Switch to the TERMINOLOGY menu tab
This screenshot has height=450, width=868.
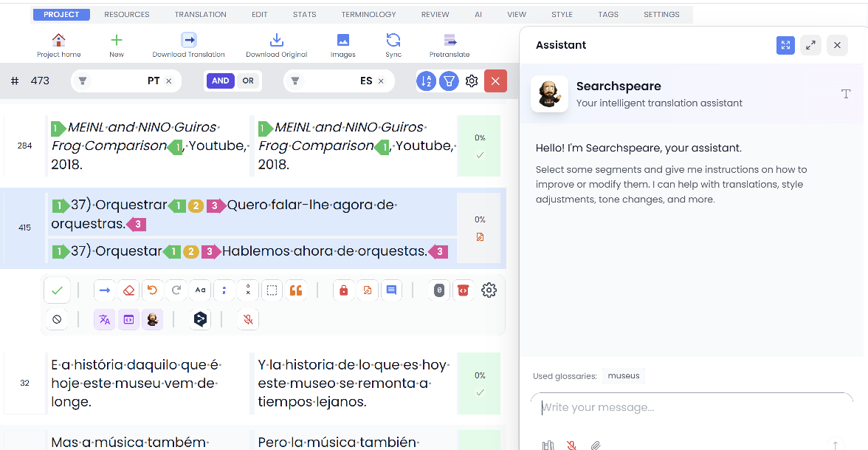[x=368, y=13]
